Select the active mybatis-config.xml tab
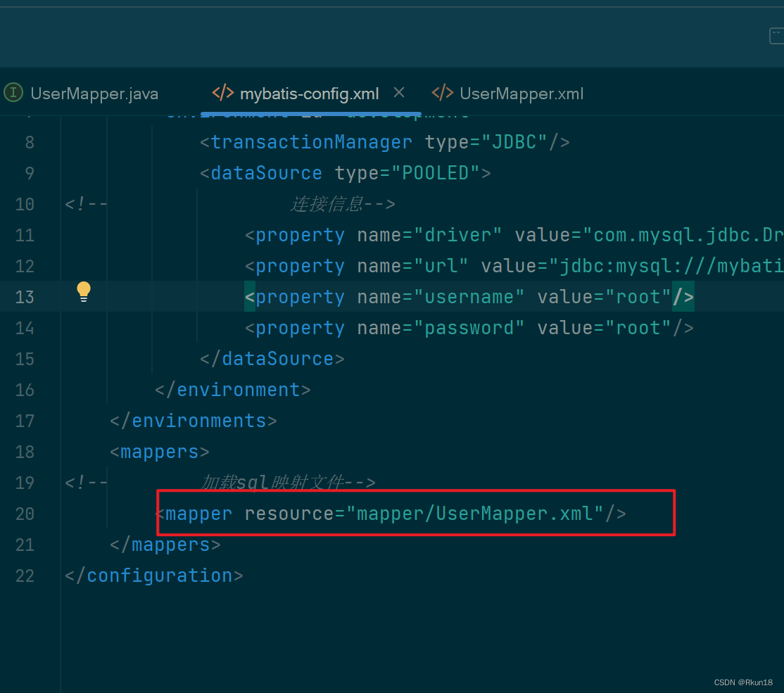Viewport: 784px width, 693px height. point(308,93)
